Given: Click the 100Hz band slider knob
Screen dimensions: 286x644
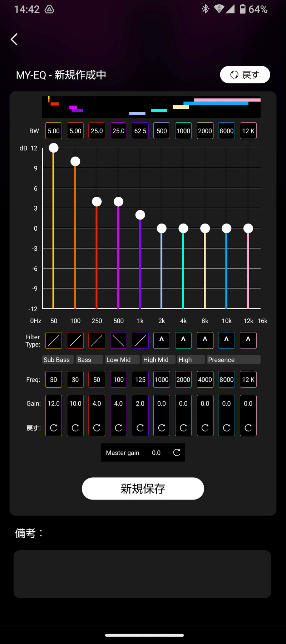Looking at the screenshot, I should 75,162.
